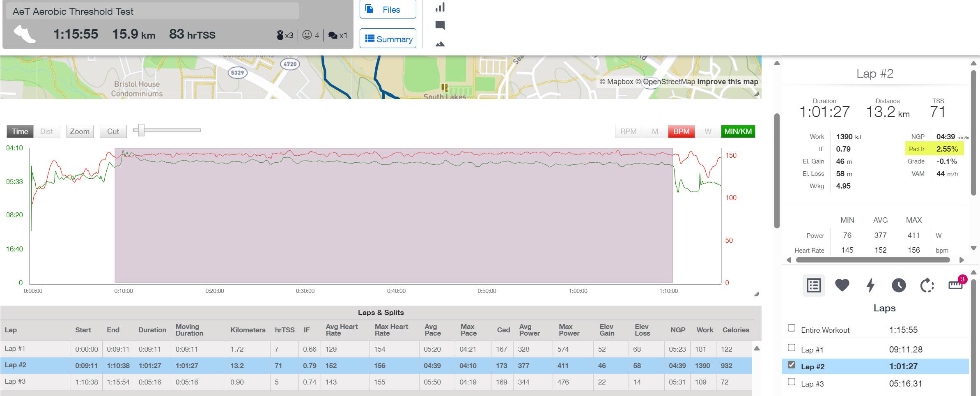Screen dimensions: 980x396
Task: Open the Summary button
Action: click(388, 39)
